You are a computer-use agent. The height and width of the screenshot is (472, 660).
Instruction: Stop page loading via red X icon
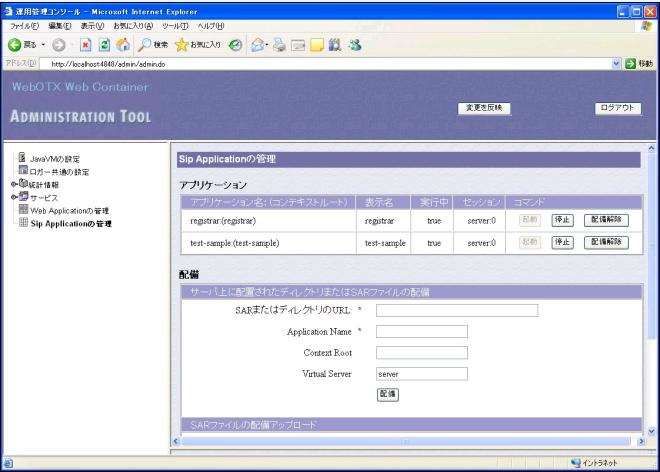[86, 45]
